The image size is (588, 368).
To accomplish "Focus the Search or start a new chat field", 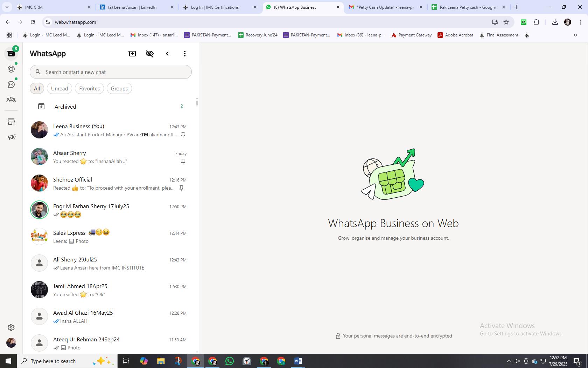I will point(111,72).
